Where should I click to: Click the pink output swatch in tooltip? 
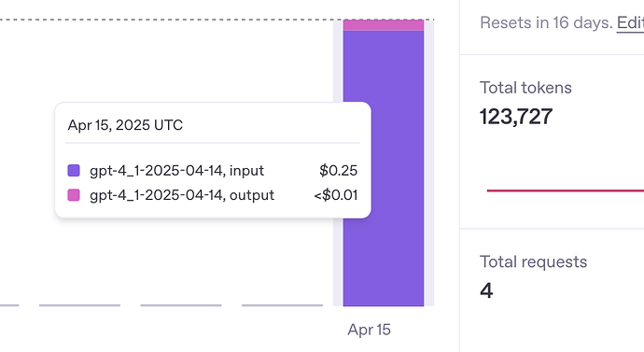coord(74,195)
